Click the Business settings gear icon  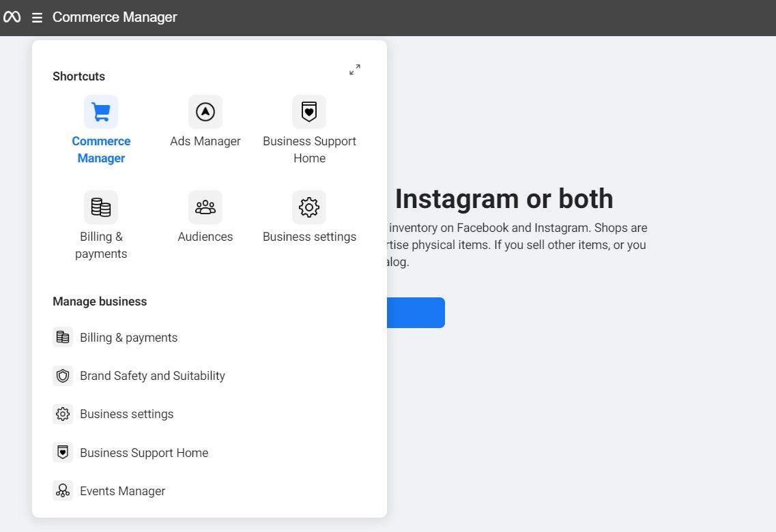click(x=309, y=207)
